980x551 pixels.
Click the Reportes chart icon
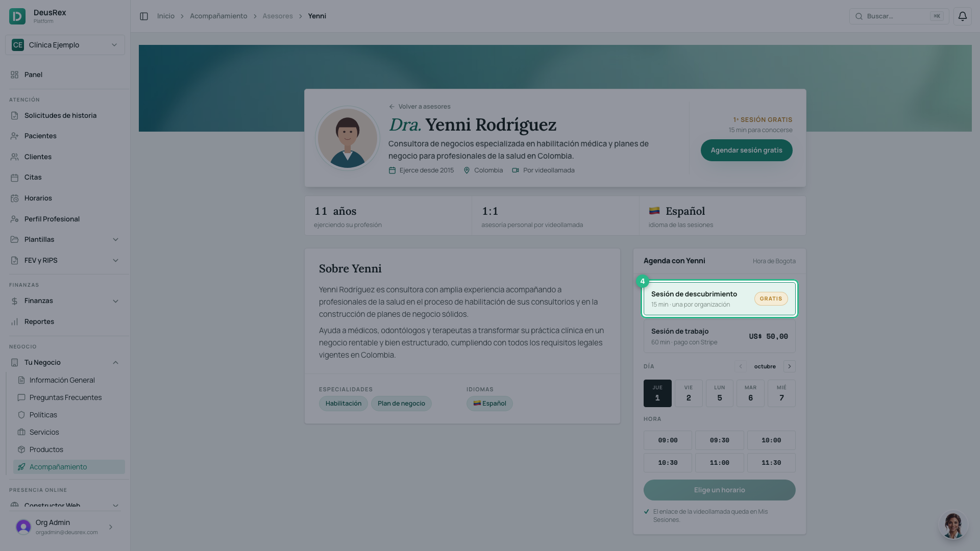14,322
